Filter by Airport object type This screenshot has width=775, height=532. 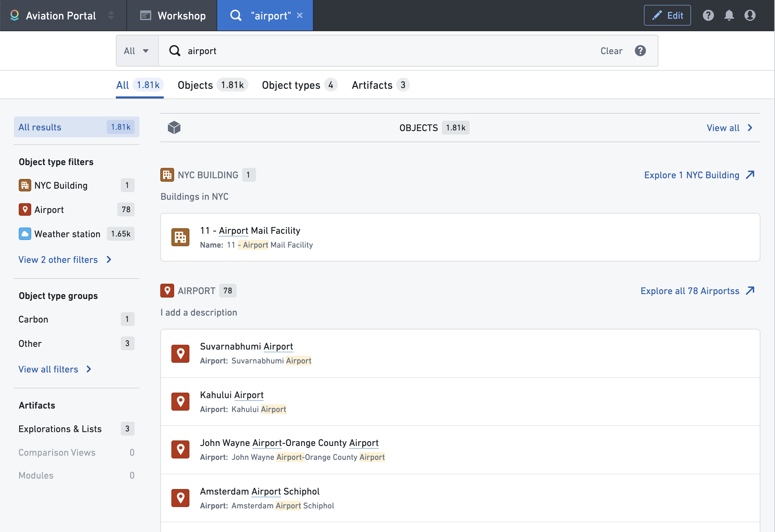click(77, 209)
